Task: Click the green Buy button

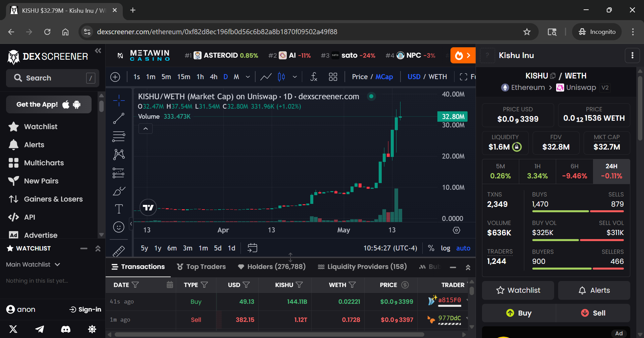Action: pyautogui.click(x=519, y=313)
